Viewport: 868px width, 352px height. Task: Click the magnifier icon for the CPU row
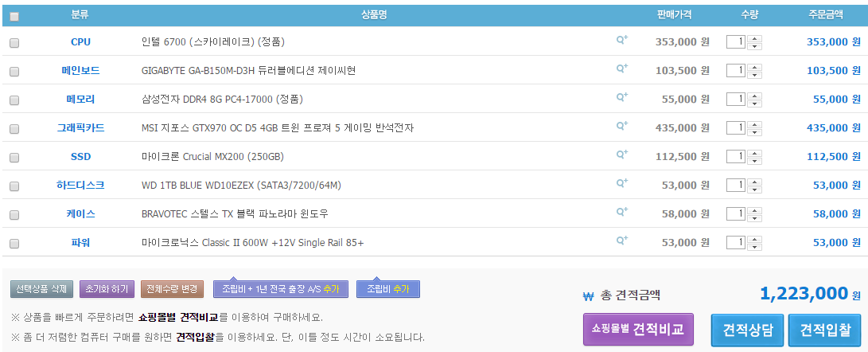coord(621,41)
